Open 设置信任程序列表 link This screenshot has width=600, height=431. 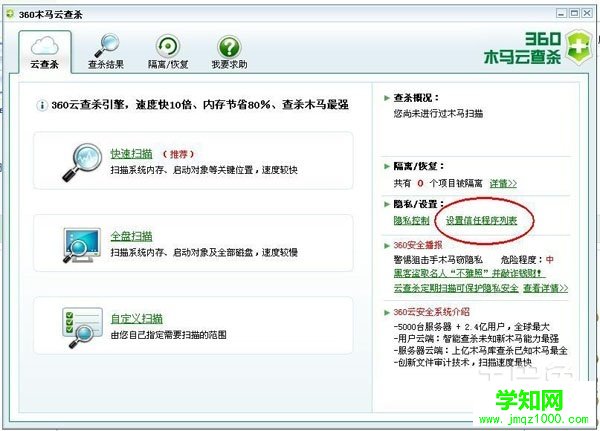click(481, 220)
